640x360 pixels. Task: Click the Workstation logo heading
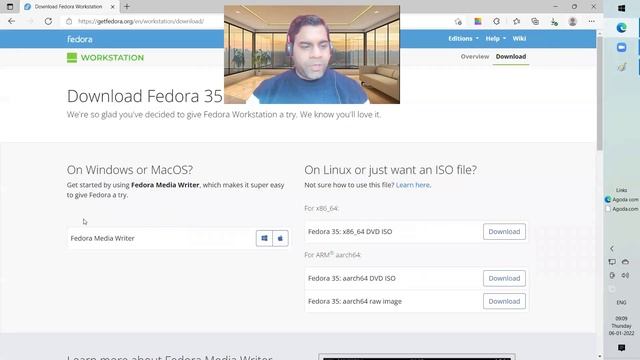105,58
